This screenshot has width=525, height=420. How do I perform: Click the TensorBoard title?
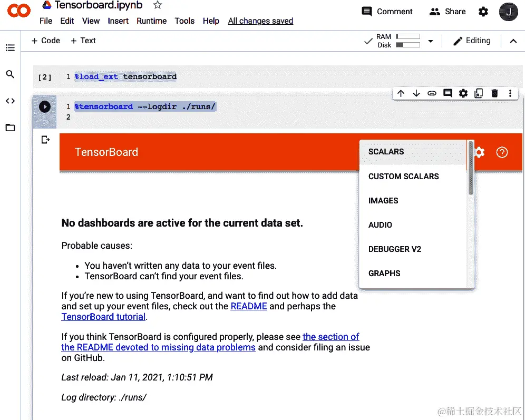coord(106,152)
